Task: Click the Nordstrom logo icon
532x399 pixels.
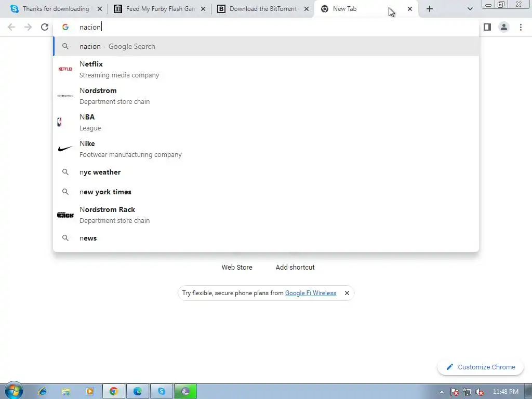Action: 65,96
